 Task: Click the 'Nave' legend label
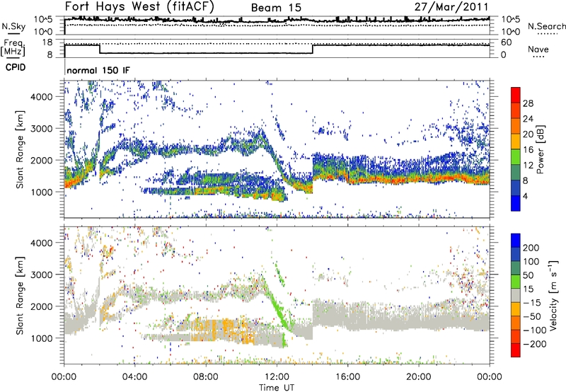coord(538,49)
